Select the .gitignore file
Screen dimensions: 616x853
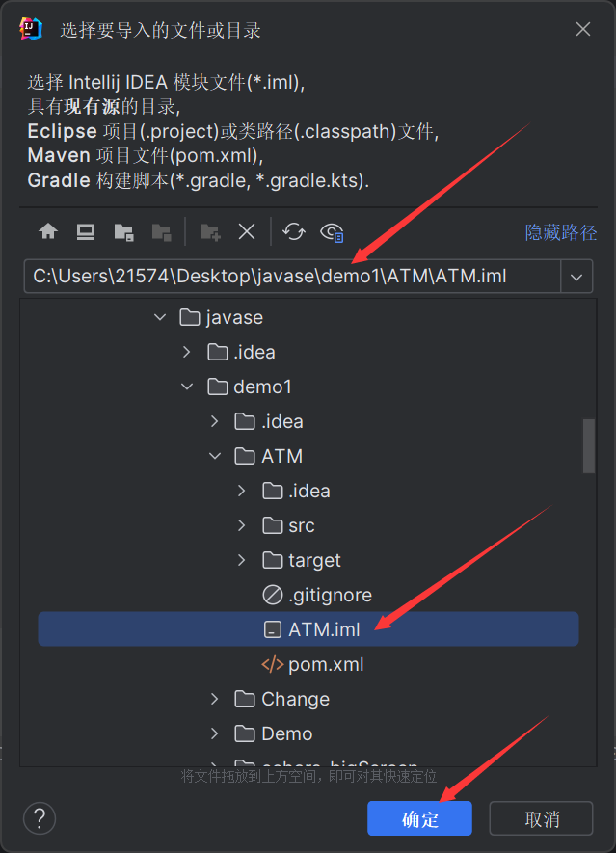click(330, 595)
